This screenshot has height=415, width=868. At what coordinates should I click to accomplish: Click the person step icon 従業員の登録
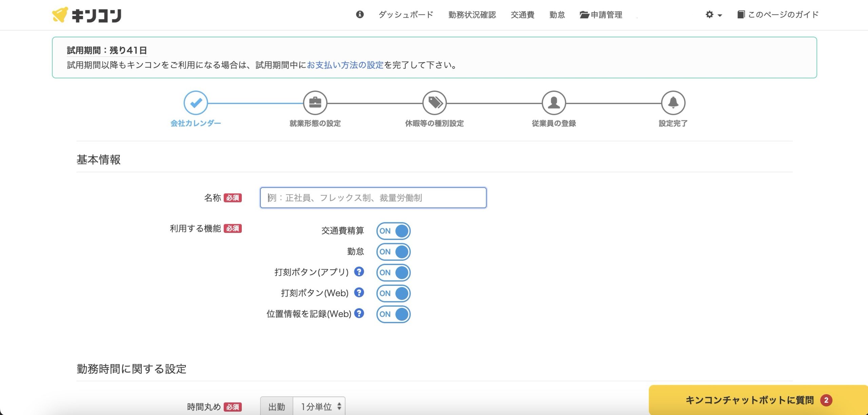tap(554, 103)
